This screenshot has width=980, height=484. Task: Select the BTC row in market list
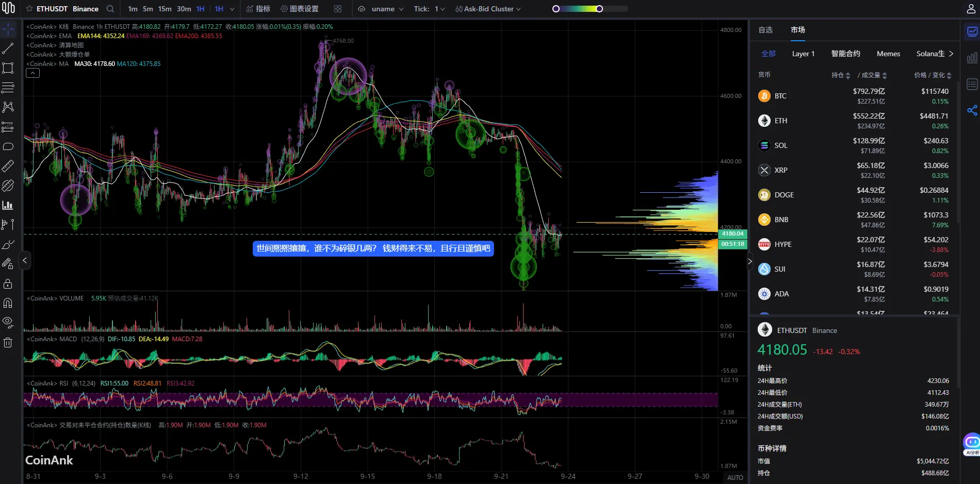coord(854,96)
